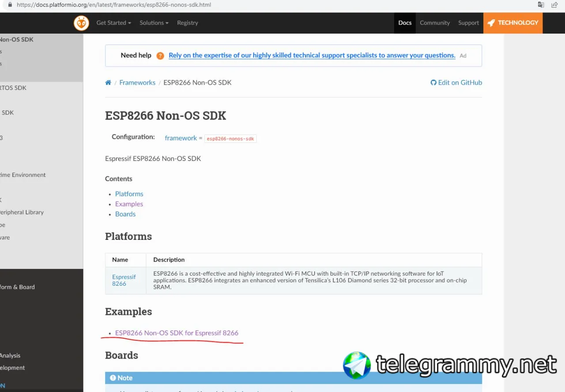The image size is (565, 392).
Task: Click the orange question mark help icon
Action: [160, 56]
